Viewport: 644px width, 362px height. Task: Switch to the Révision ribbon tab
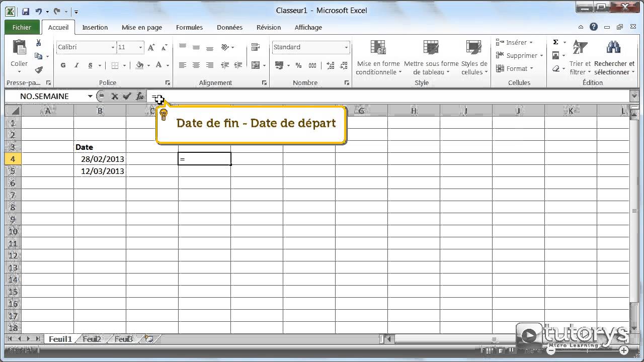(269, 28)
